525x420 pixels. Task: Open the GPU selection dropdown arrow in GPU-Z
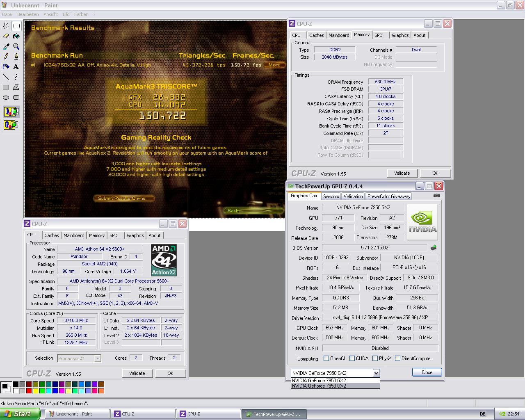(x=376, y=373)
